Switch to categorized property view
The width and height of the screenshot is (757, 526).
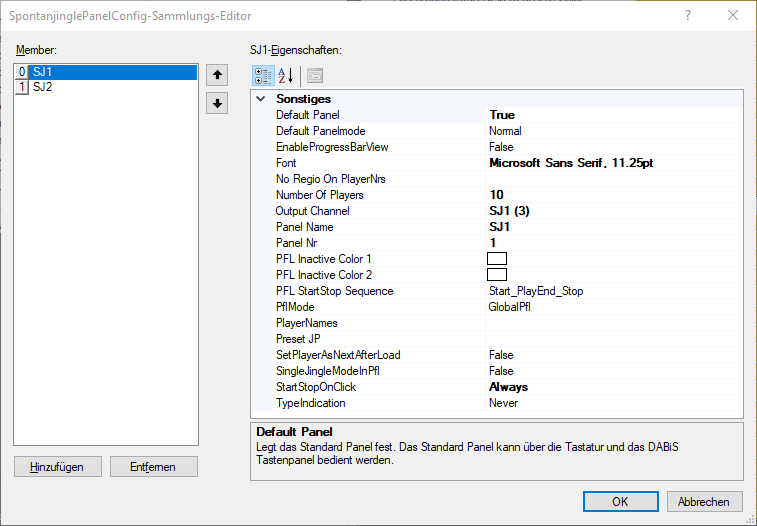point(264,76)
